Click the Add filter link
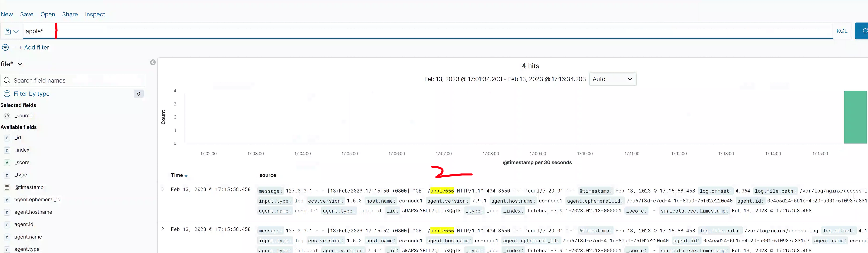 [34, 47]
